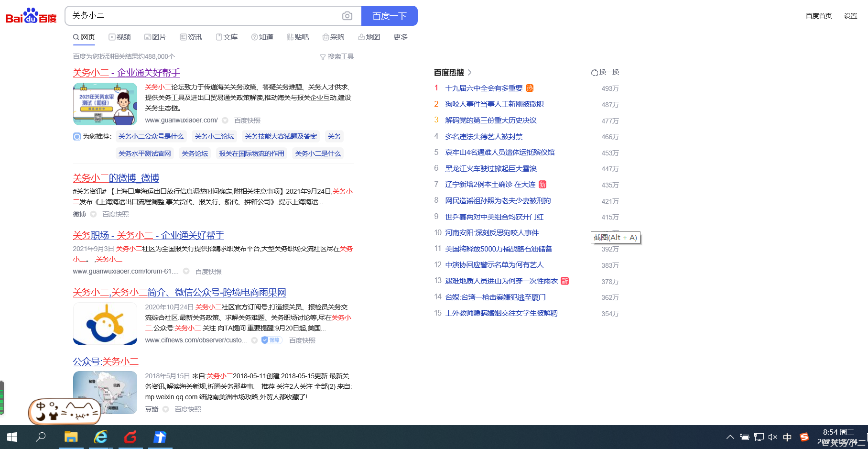The width and height of the screenshot is (868, 449).
Task: Select suggestion 报关在国际物流的作用
Action: (x=251, y=153)
